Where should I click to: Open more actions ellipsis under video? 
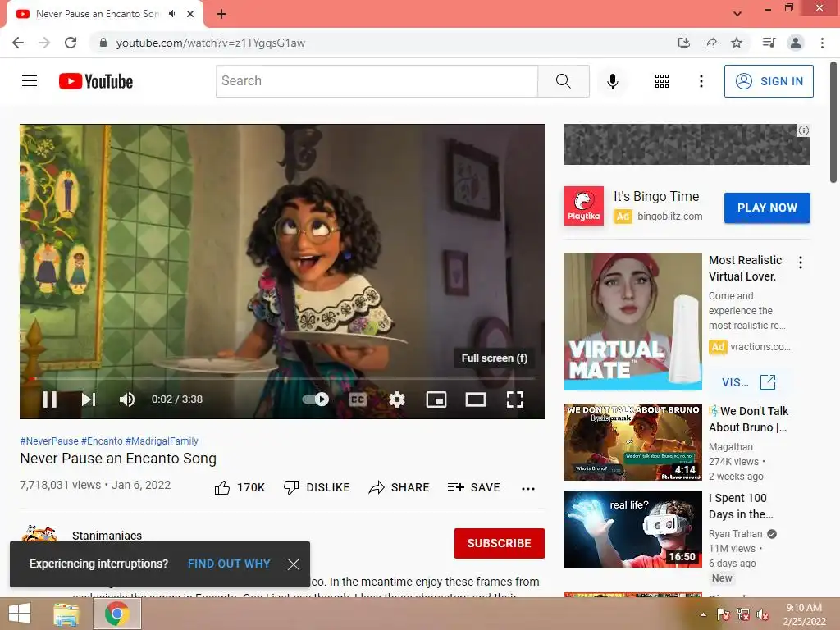click(528, 488)
